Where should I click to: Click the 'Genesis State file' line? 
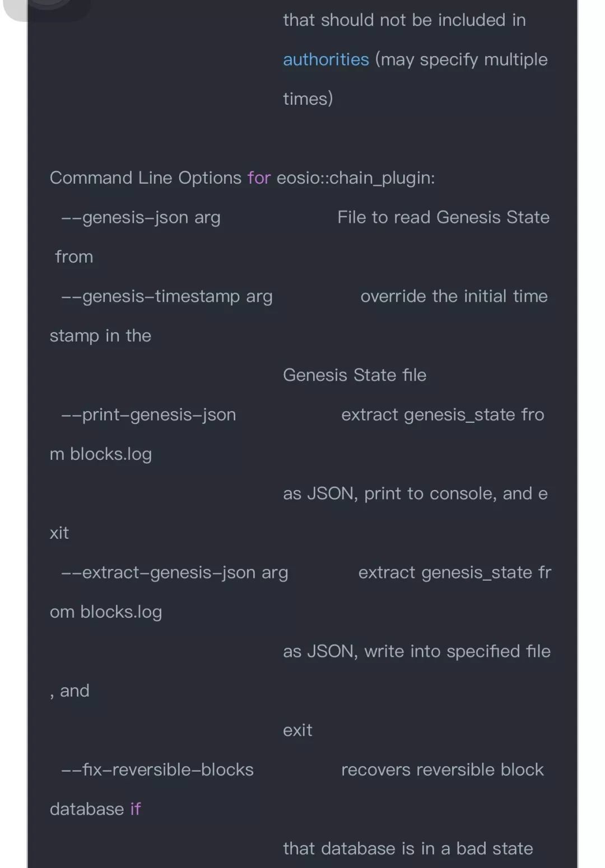355,375
